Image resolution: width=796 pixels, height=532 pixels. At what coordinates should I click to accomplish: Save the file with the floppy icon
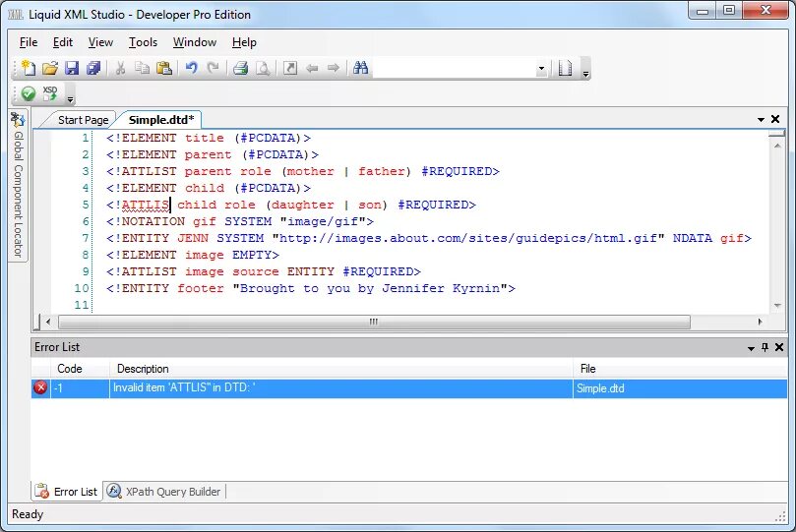pos(72,68)
